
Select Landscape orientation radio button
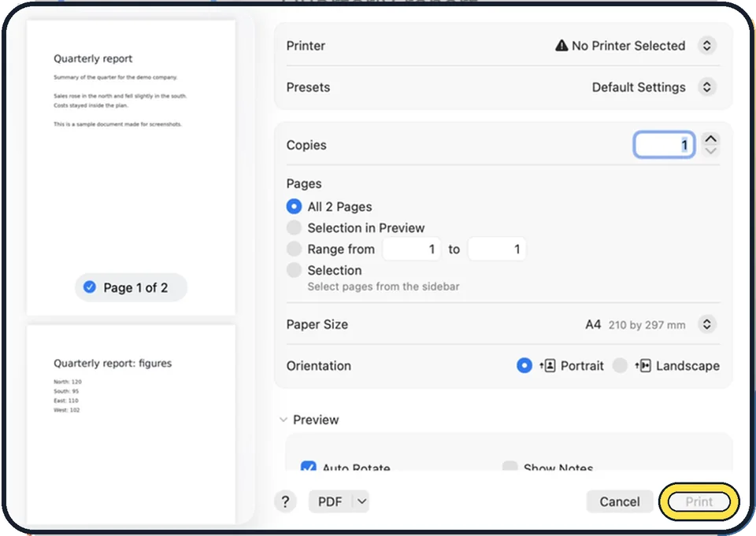[620, 366]
